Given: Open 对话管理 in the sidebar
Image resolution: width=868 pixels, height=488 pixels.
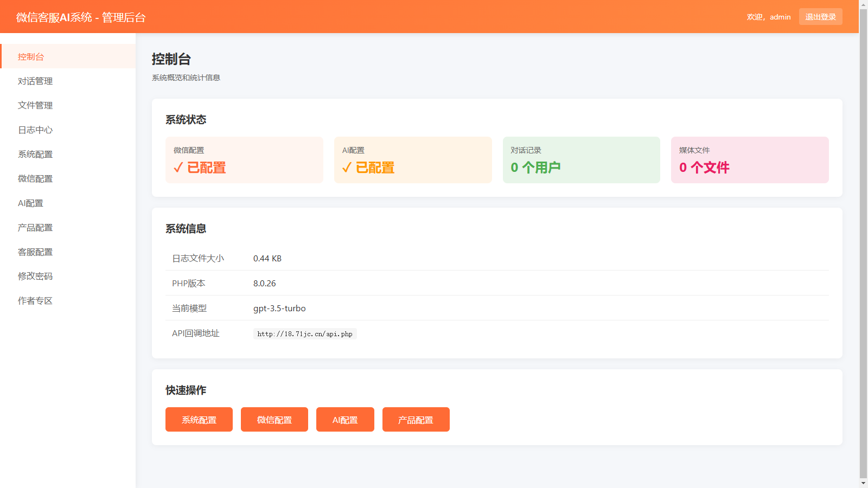Looking at the screenshot, I should 35,81.
